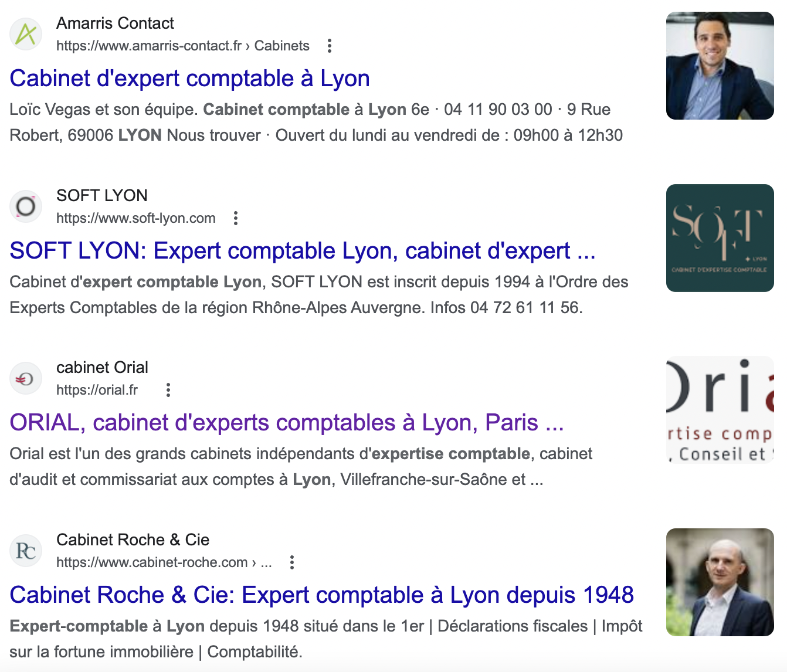This screenshot has width=787, height=672.
Task: Click the Cabinet Roche portrait thumbnail
Action: point(720,582)
